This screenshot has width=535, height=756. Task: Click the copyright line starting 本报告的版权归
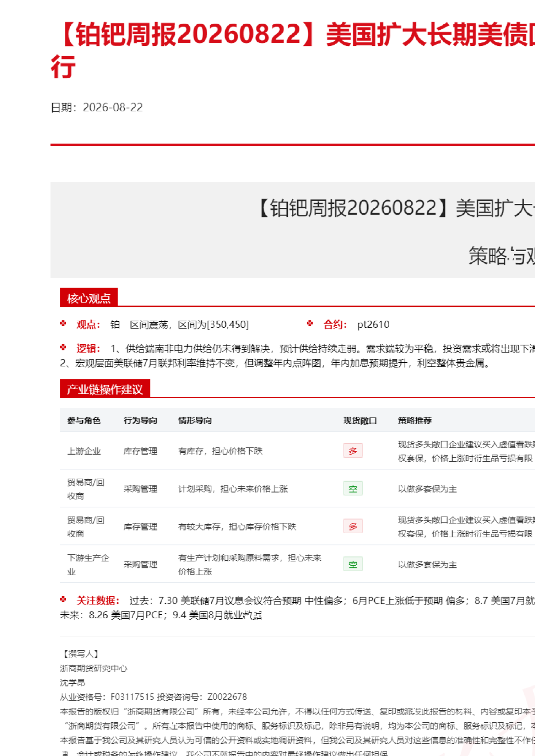click(297, 711)
